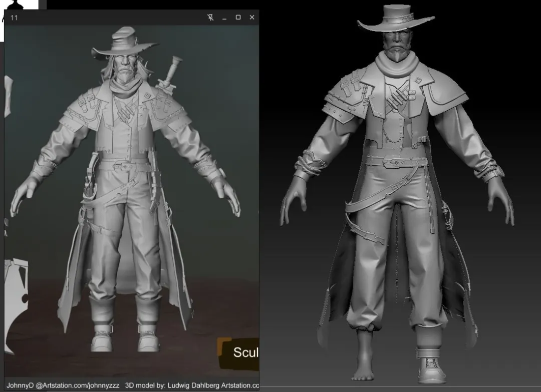
Task: Toggle the pin icon on reference window 11
Action: [x=210, y=17]
